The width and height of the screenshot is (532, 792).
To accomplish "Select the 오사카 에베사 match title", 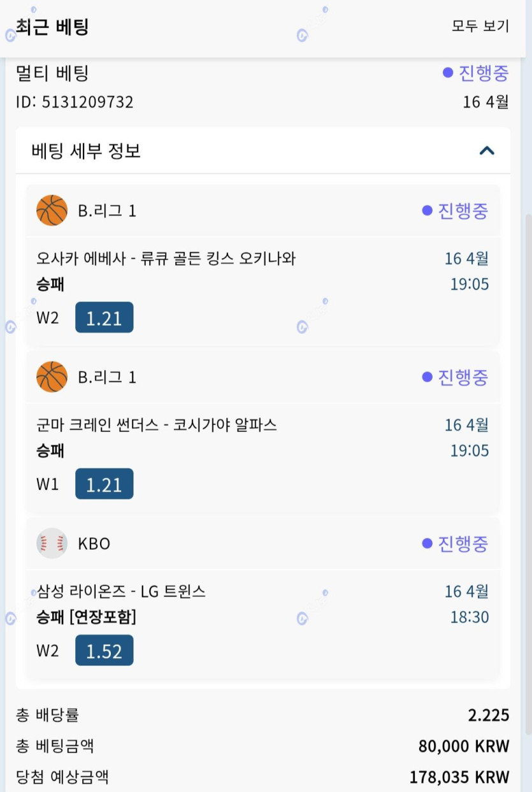I will [166, 259].
